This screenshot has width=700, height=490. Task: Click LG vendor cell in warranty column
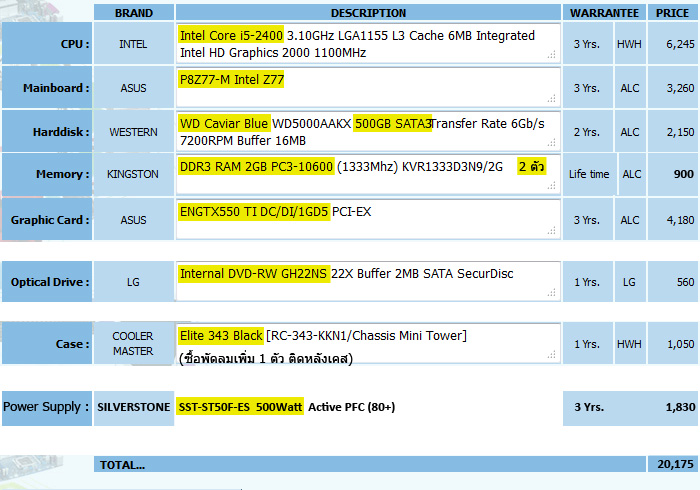click(x=629, y=282)
